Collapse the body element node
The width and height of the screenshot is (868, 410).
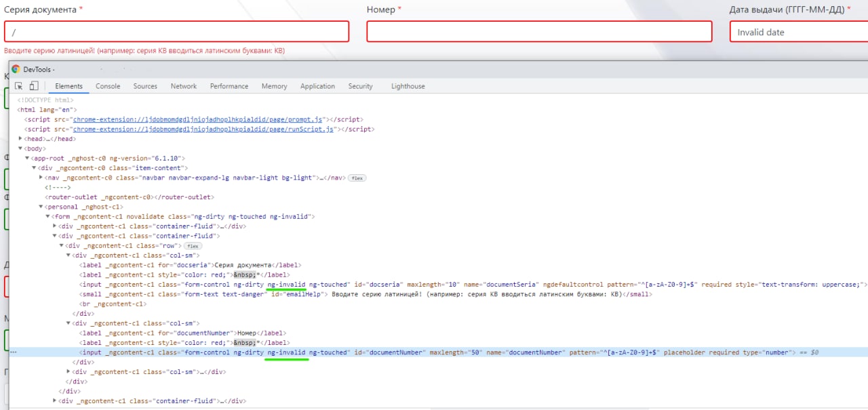point(20,148)
